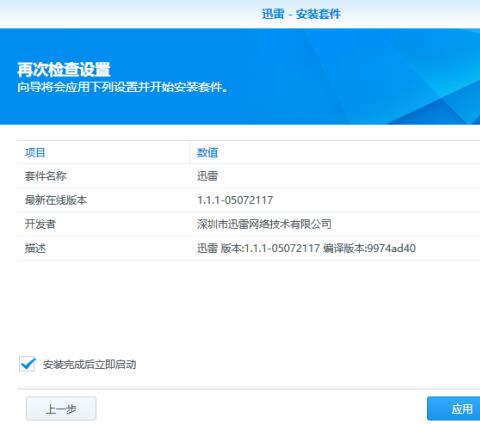Click the 应用 button to install
This screenshot has width=480, height=424.
tap(454, 409)
